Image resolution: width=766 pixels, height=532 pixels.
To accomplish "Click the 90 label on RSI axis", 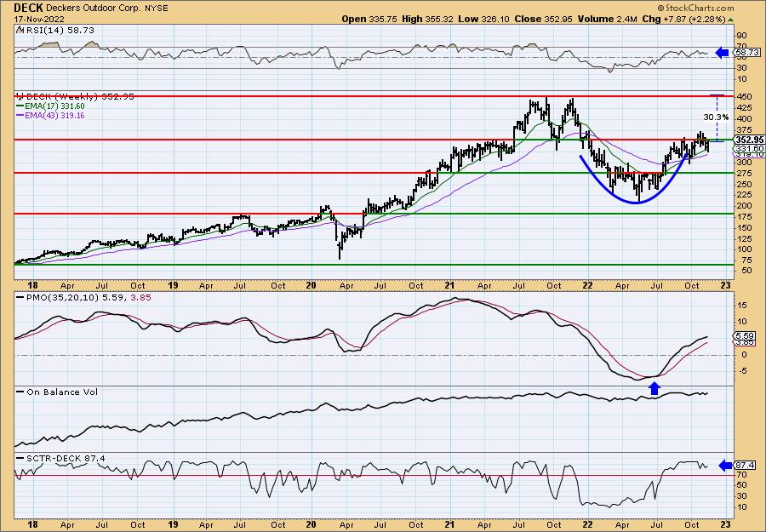I will pyautogui.click(x=741, y=36).
